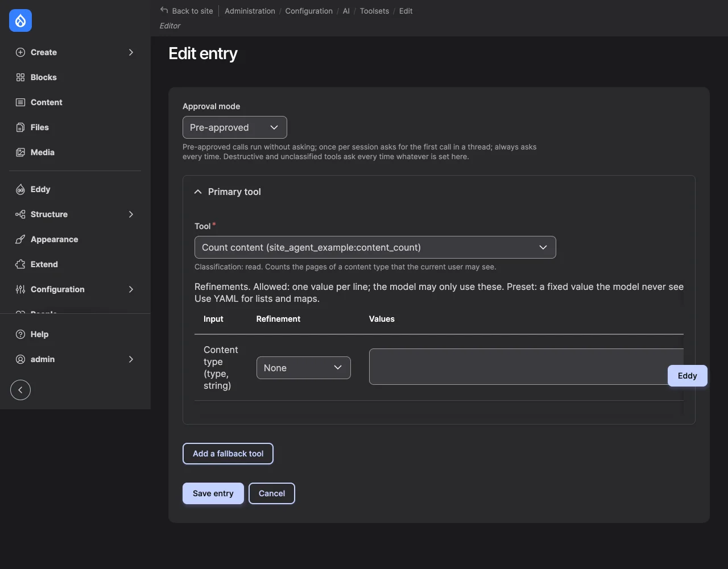Screen dimensions: 728x569
Task: Click the Editor role label
Action: (170, 26)
